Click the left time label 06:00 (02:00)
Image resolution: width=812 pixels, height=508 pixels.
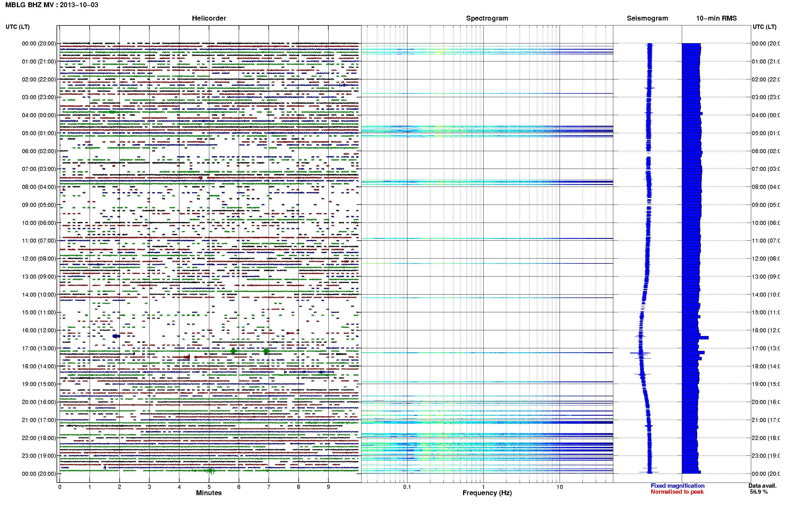click(39, 151)
